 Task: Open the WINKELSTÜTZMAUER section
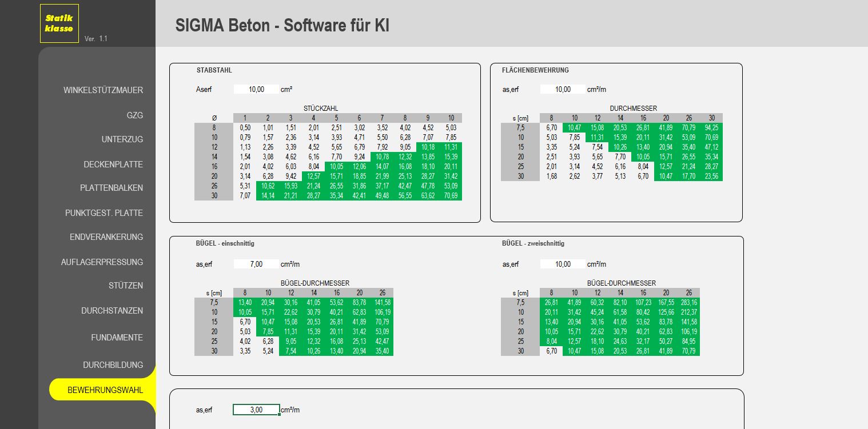103,90
